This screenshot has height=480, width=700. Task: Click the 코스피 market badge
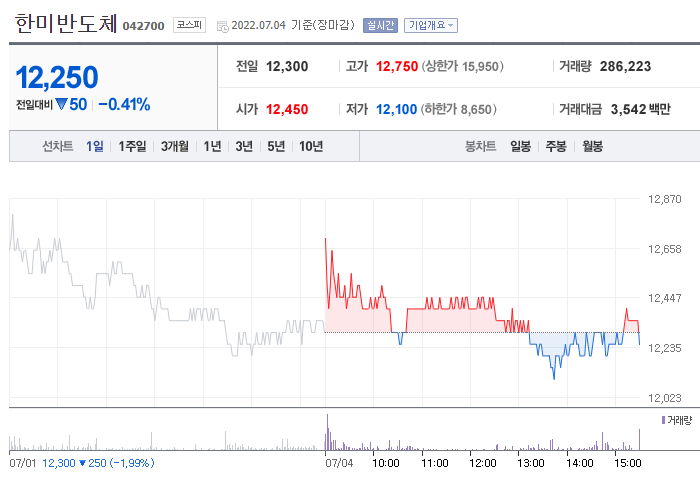[189, 25]
